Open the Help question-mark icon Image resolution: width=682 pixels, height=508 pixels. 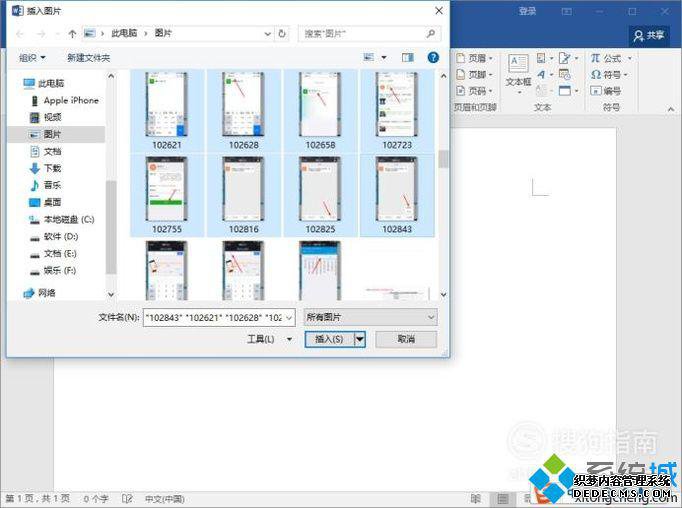pyautogui.click(x=433, y=57)
